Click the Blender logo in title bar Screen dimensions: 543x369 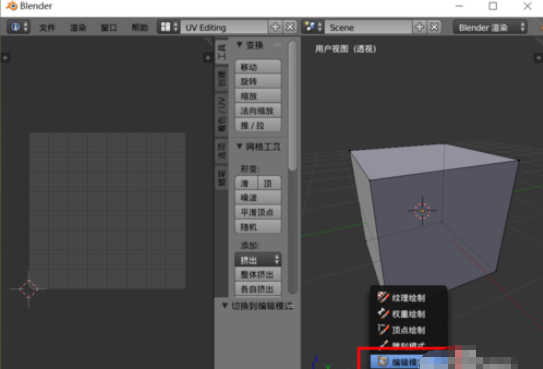click(12, 6)
